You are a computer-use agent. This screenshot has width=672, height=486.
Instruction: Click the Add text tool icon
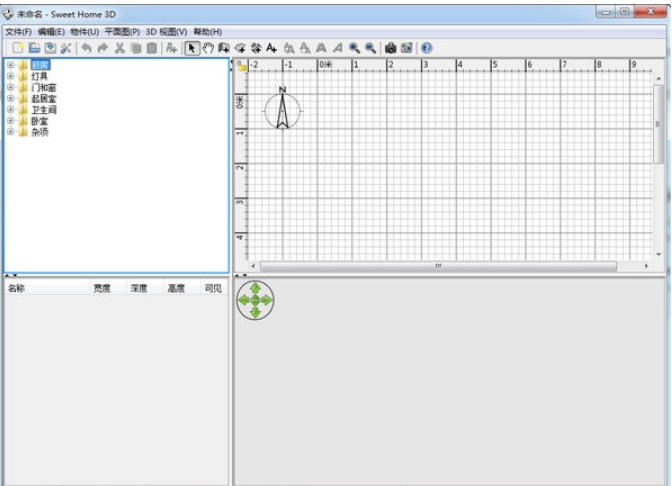point(272,47)
